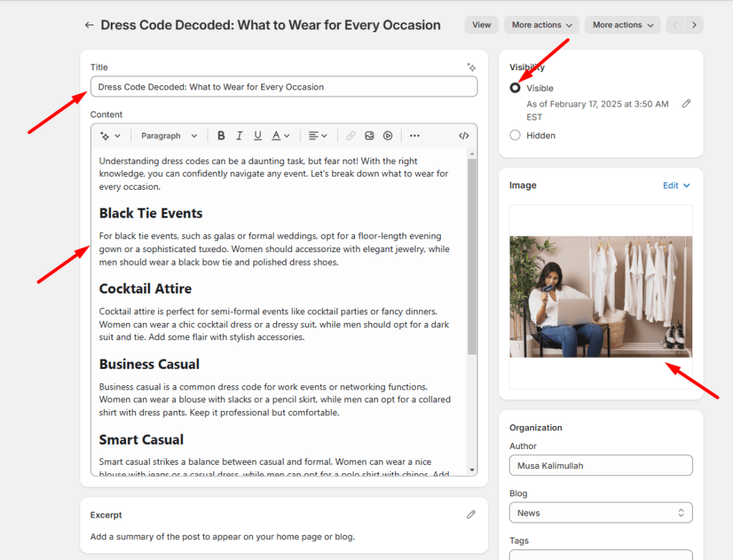This screenshot has width=733, height=560.
Task: Click the scroll down arrow in editor
Action: [472, 470]
